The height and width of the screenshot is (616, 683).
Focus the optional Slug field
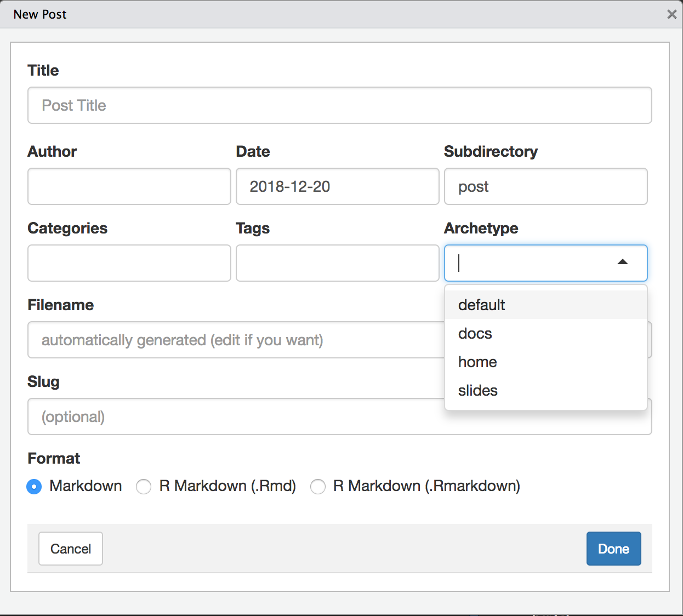point(219,417)
